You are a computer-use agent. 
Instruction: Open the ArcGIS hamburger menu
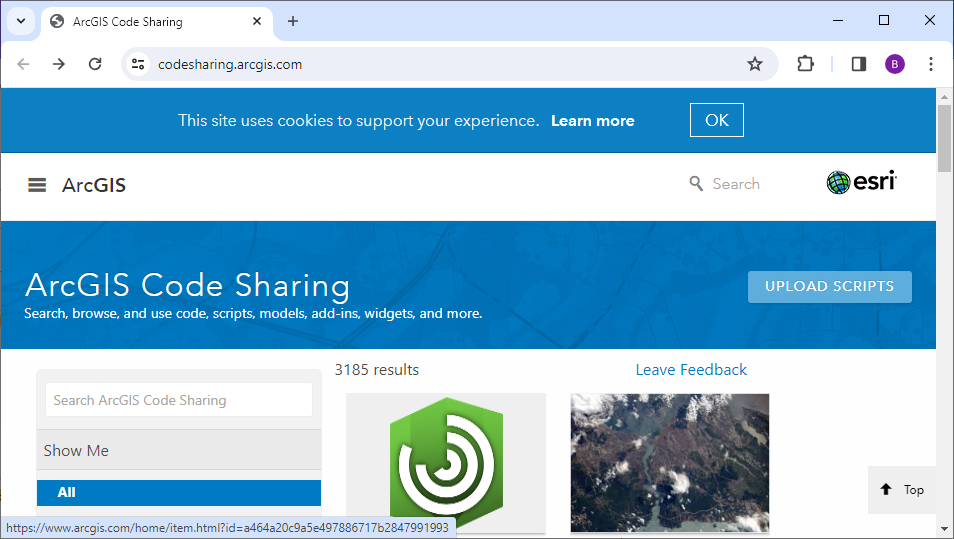click(37, 185)
